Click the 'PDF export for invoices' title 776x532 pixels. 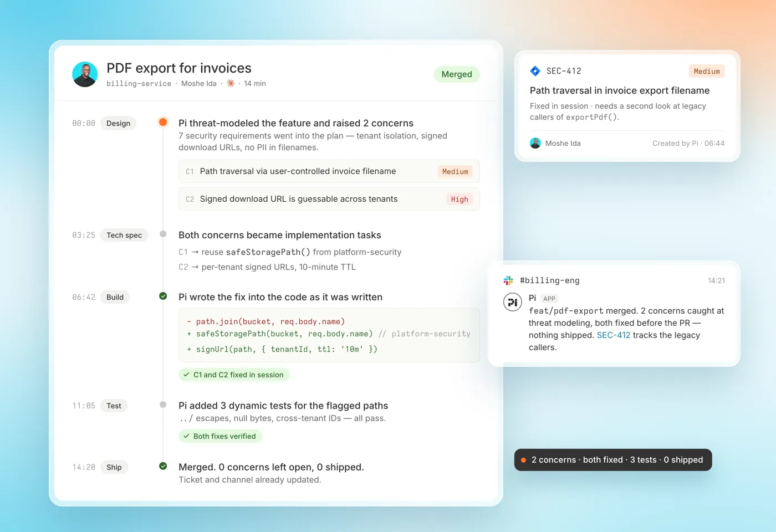179,68
